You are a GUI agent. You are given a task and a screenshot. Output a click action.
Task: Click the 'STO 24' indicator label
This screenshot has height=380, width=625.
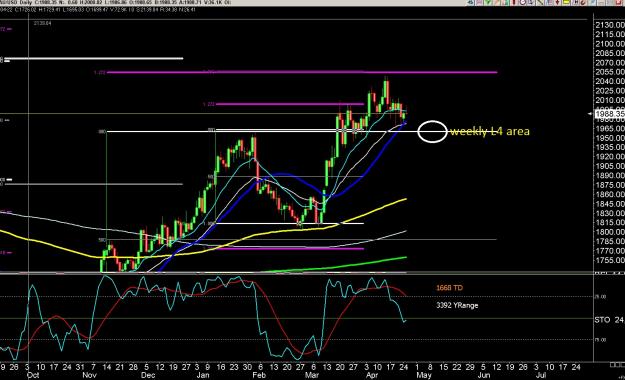pos(609,320)
